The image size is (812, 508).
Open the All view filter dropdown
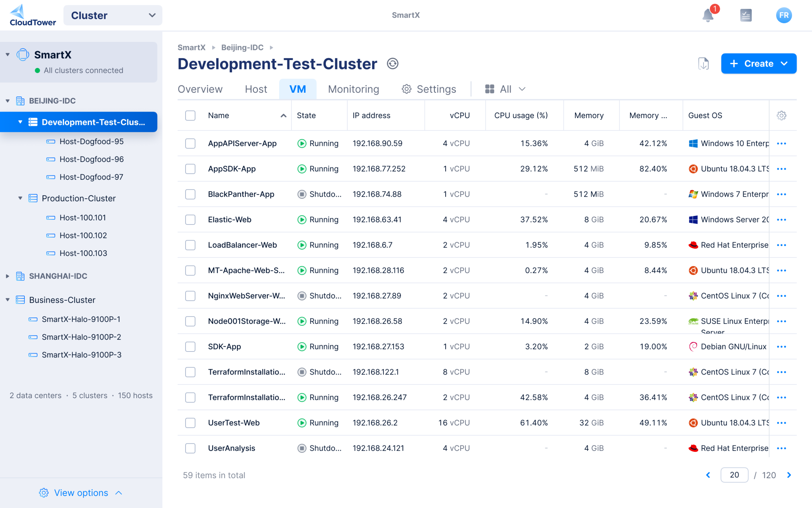(505, 89)
